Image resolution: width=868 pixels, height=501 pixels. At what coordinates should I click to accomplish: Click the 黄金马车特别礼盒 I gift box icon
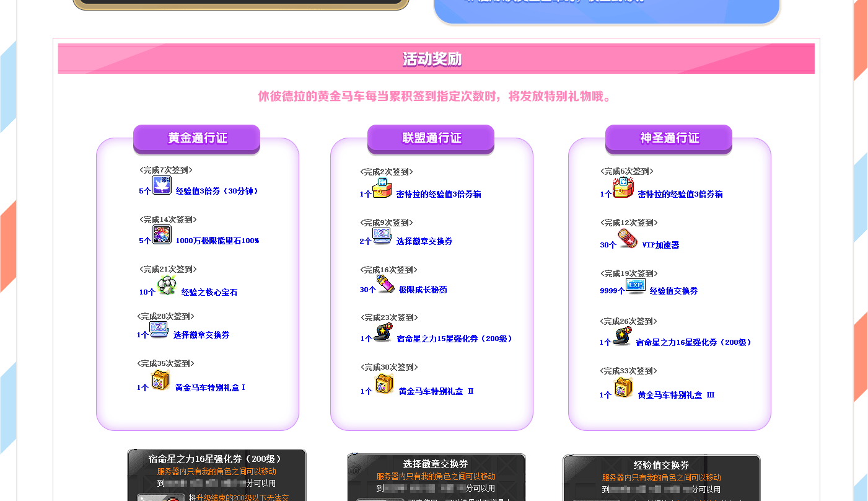160,380
